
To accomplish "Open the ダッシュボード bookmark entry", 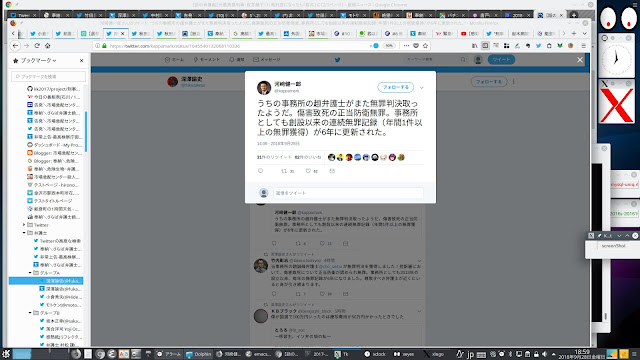I will click(x=54, y=145).
